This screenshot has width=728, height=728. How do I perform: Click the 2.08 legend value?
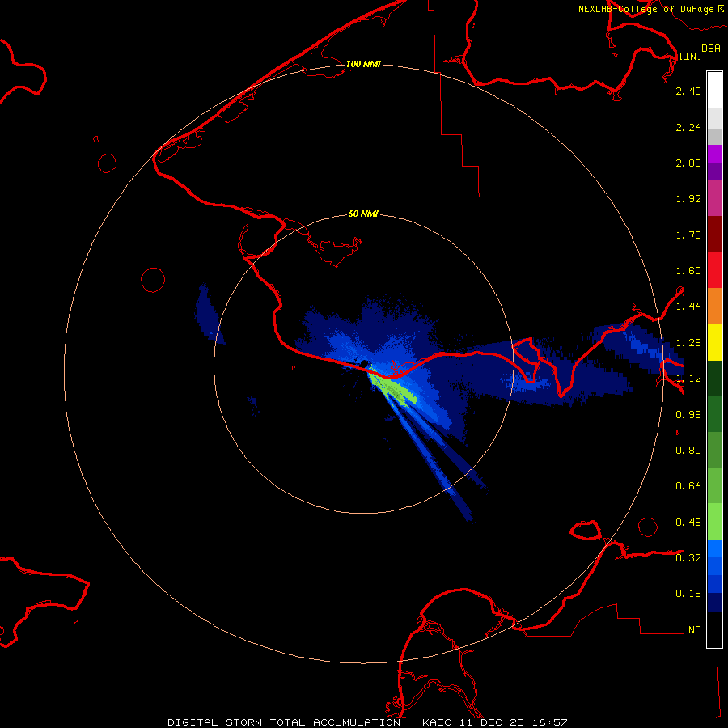coord(688,163)
